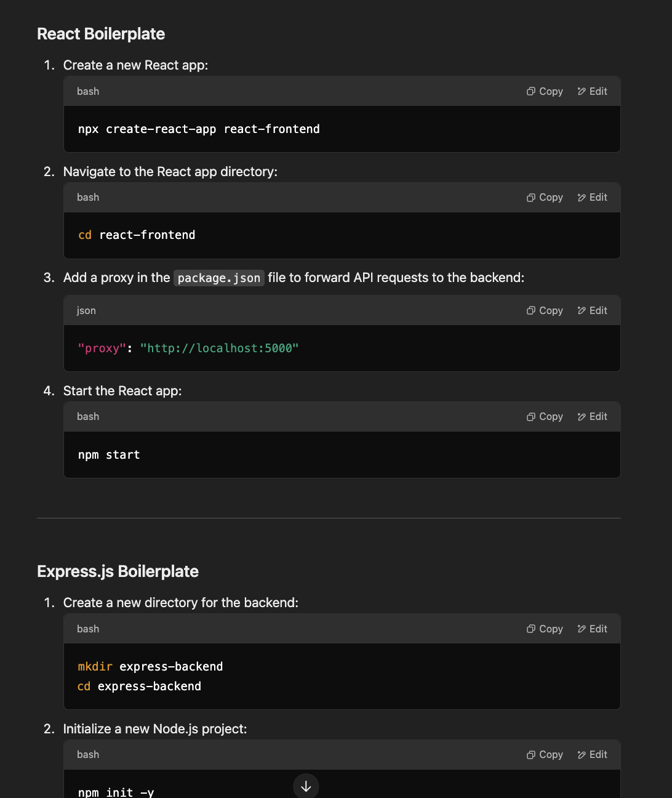Copy the npm init -y command
This screenshot has height=798, width=672.
pos(545,754)
